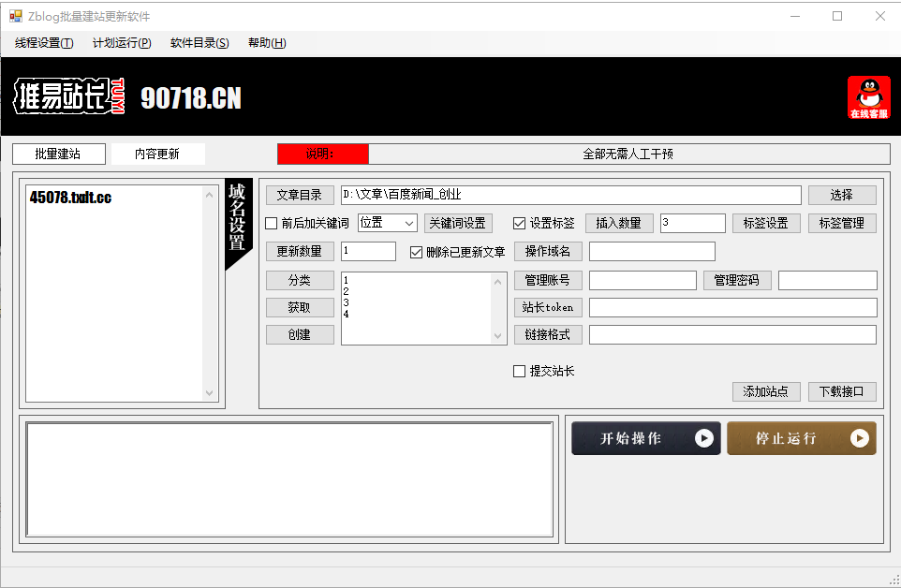901x588 pixels.
Task: Click the domain list scroll up arrow
Action: point(209,196)
